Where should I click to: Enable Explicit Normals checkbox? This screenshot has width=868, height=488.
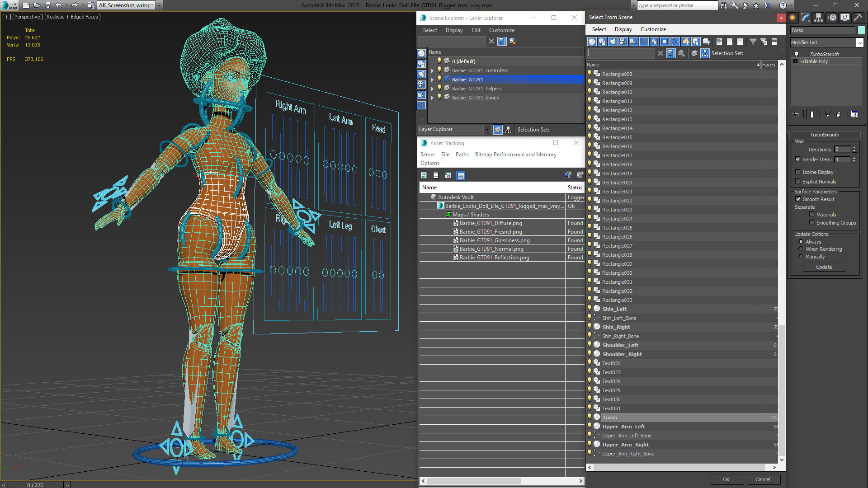[x=798, y=182]
